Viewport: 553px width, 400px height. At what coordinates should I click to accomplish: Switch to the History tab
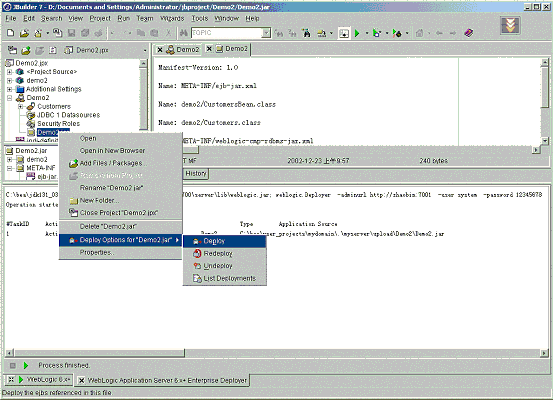click(196, 174)
